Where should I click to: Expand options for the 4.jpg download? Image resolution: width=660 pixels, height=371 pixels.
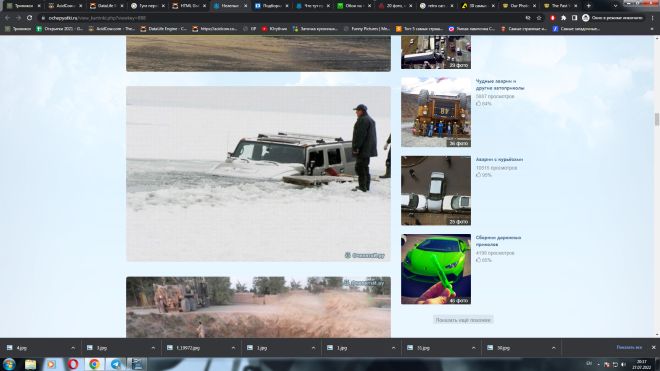pyautogui.click(x=73, y=348)
